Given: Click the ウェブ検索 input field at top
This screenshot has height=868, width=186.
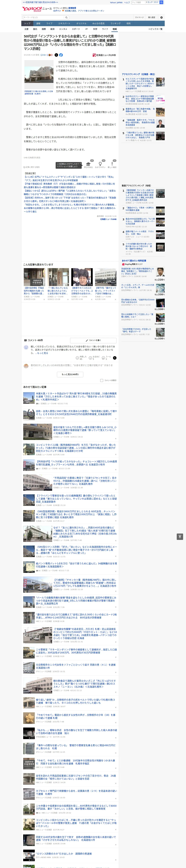Looking at the screenshot, I should tap(138, 2).
